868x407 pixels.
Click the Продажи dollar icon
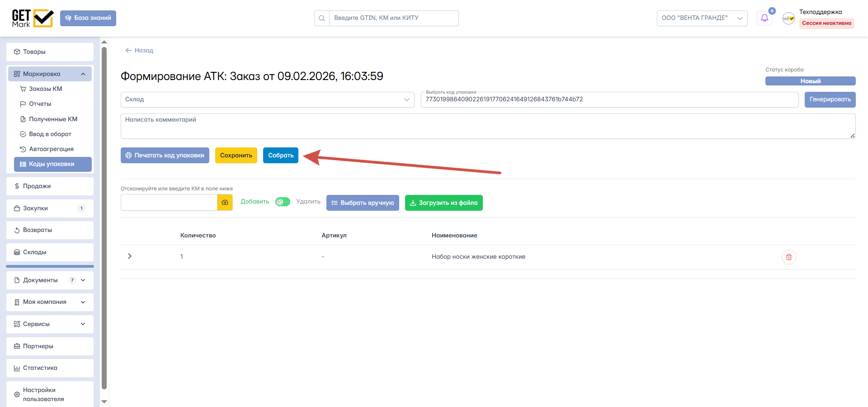tap(17, 186)
